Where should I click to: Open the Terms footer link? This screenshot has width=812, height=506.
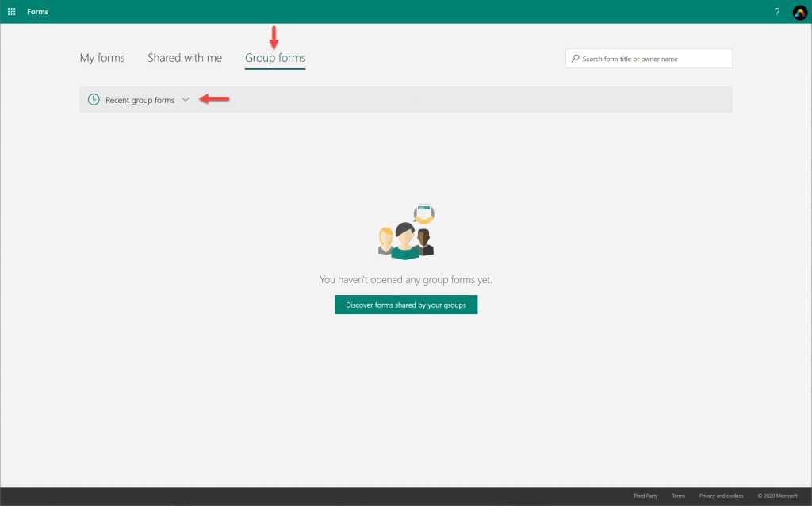[679, 496]
